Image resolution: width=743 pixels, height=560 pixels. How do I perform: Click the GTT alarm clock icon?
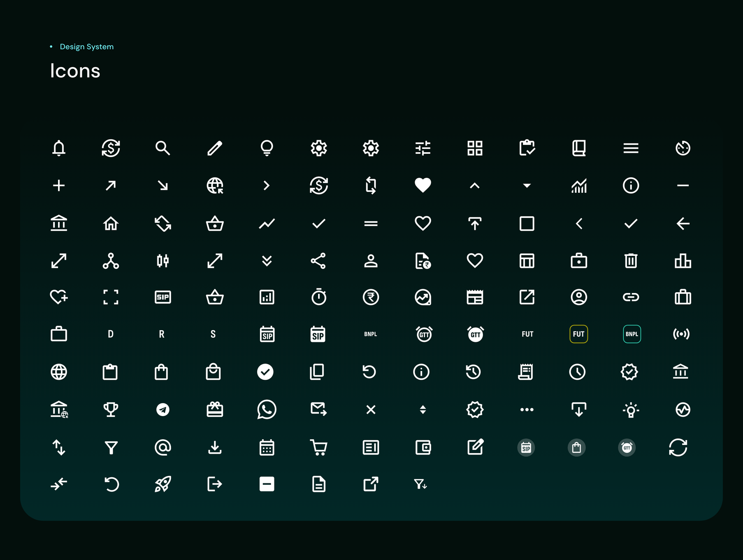424,334
